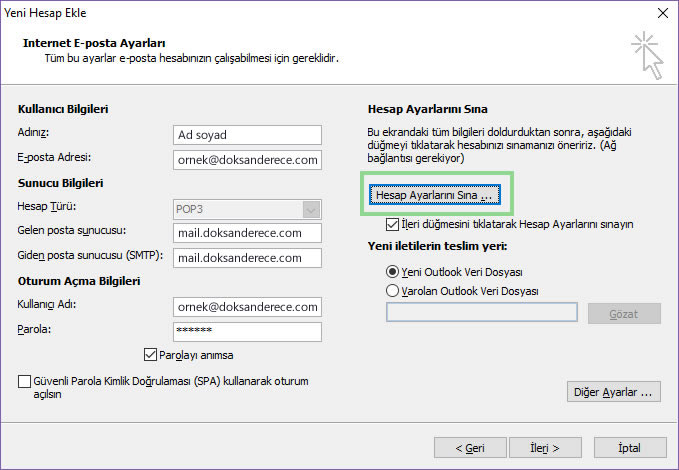Focus the Adınız name field
This screenshot has width=679, height=470.
247,135
